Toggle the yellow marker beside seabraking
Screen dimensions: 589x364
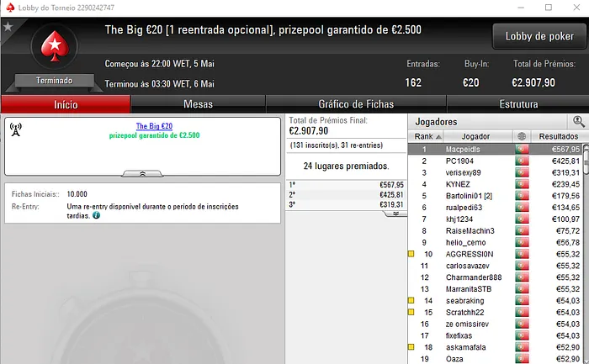point(411,300)
